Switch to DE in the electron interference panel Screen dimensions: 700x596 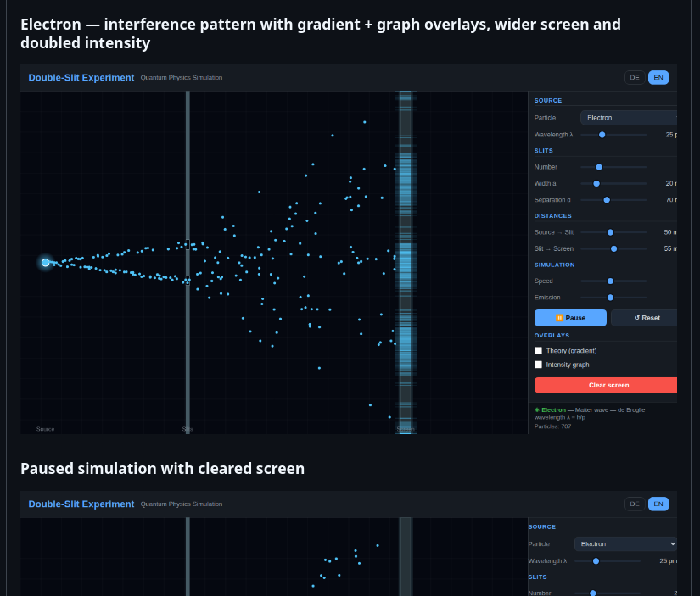(635, 78)
